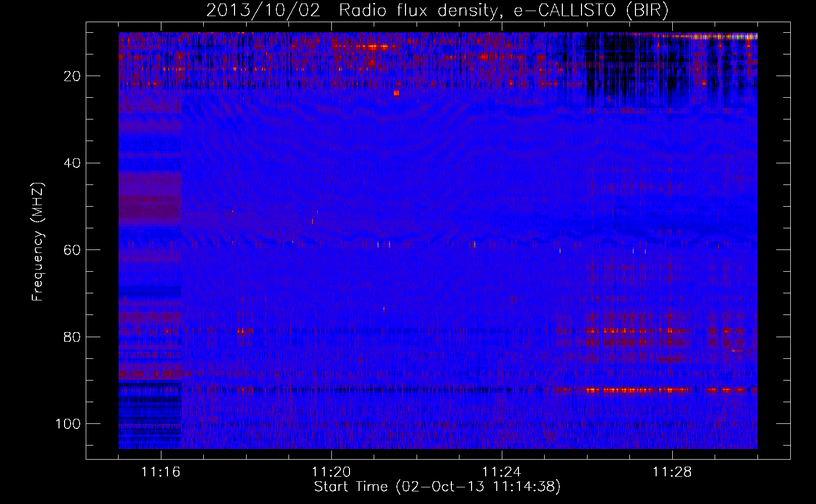Click the 11:20 time tick label
Screen dimensions: 816x504
coord(331,472)
